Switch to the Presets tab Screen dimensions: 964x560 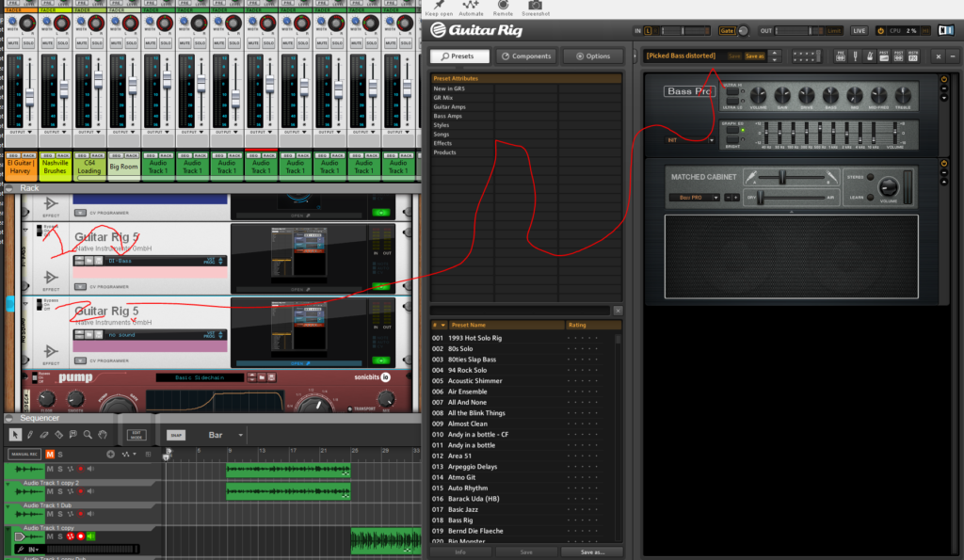click(459, 56)
